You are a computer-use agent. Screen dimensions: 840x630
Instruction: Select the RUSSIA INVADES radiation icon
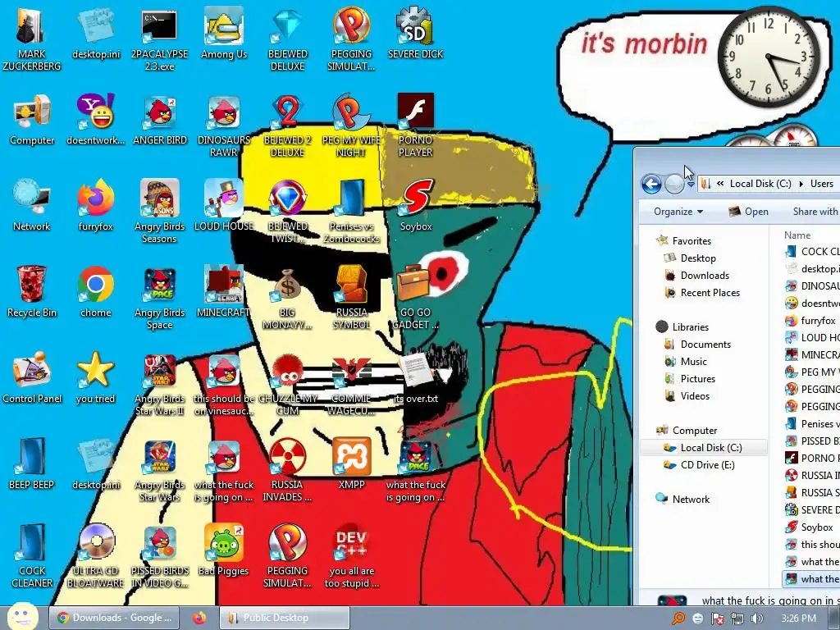288,471
